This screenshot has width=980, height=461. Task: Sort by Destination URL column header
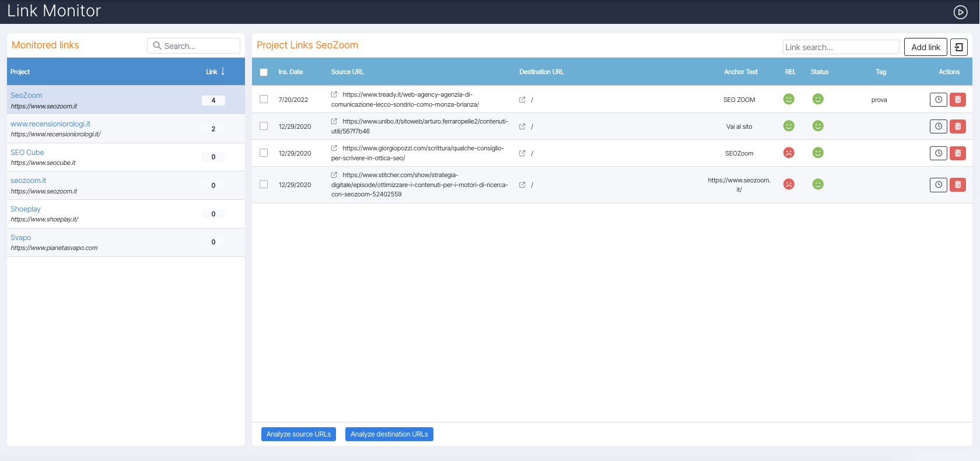(x=541, y=72)
